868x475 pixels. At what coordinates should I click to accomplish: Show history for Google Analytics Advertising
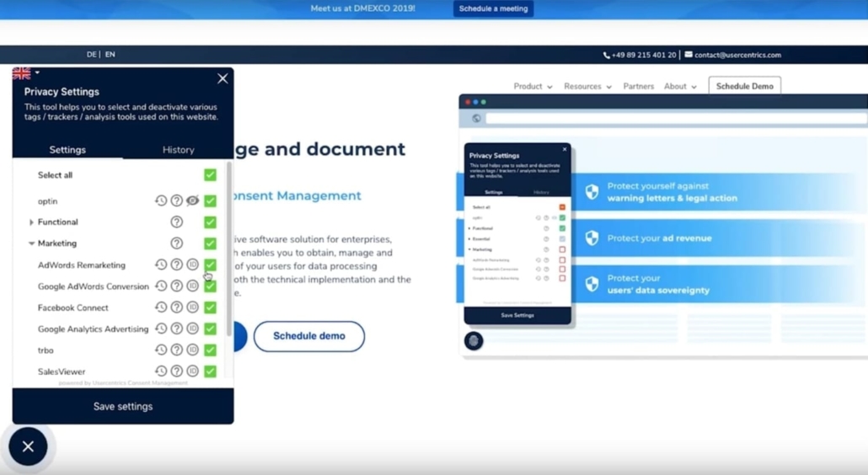pos(160,328)
